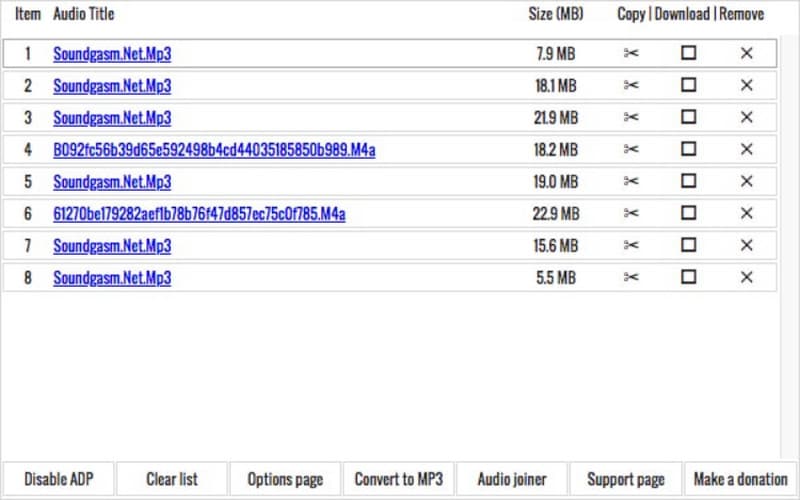Open Soundgasm.Net.Mp3 link in row 3
The height and width of the screenshot is (500, 800).
click(x=112, y=118)
